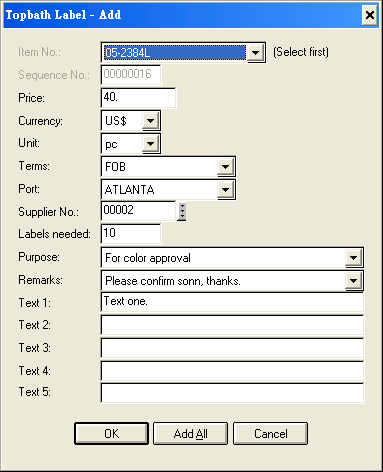383x472 pixels.
Task: Expand the Purpose dropdown arrow
Action: tap(353, 257)
